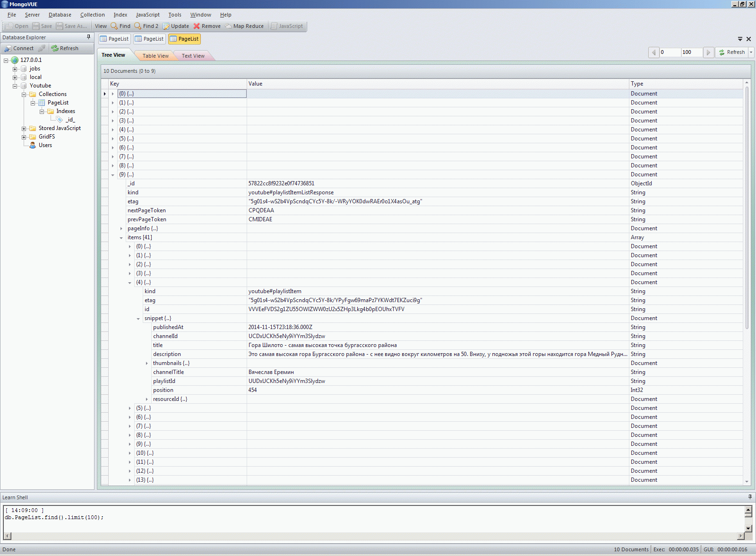Select the Stored JavaScript folder icon
756x556 pixels.
point(33,128)
